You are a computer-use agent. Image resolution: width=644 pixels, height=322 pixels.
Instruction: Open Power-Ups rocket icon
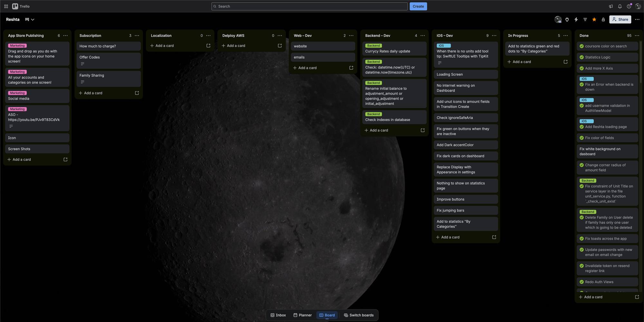(567, 19)
